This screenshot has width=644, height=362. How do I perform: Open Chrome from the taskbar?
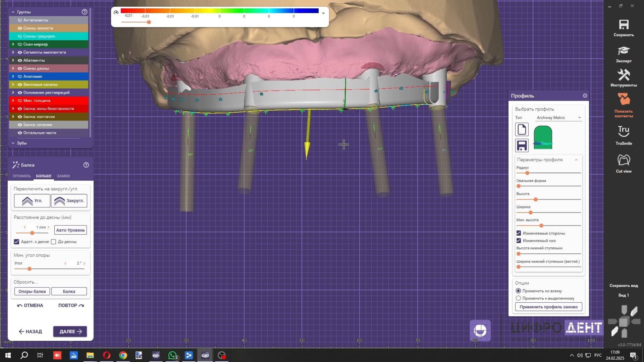tap(123, 355)
